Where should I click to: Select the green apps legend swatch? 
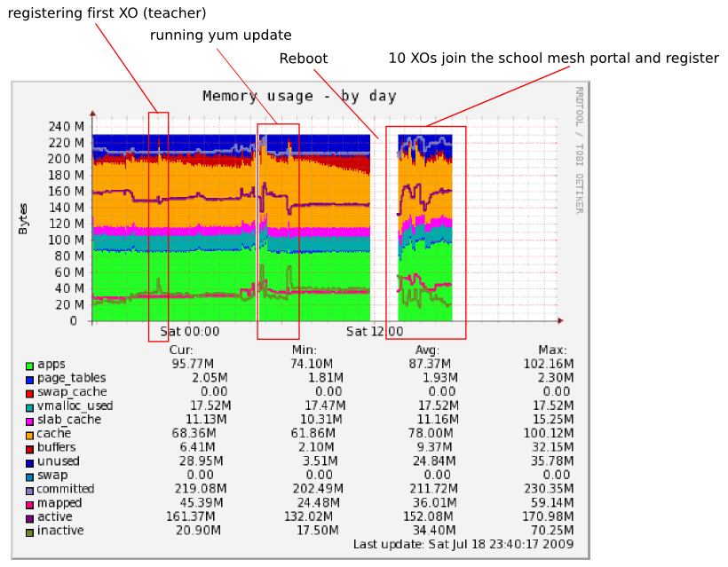[29, 364]
